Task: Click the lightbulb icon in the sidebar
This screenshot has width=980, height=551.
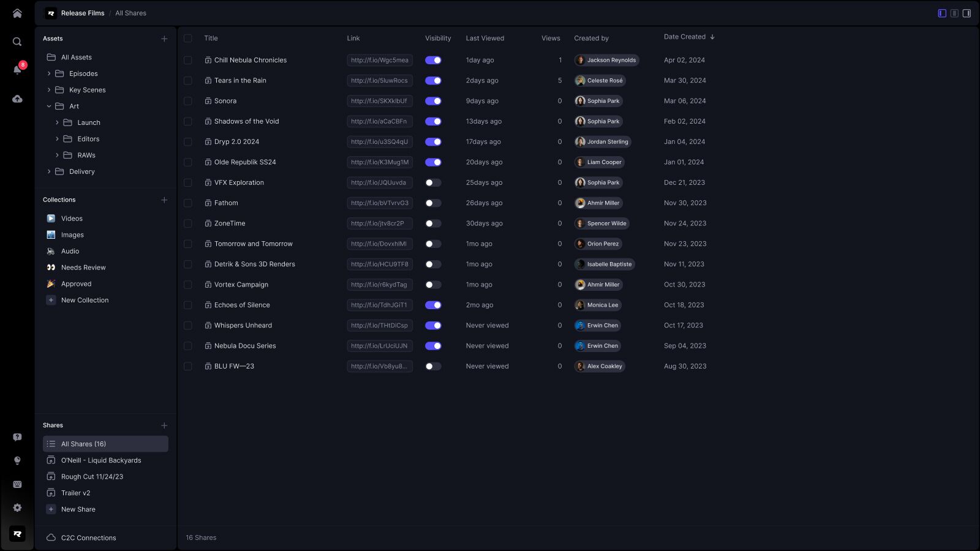Action: (x=17, y=460)
